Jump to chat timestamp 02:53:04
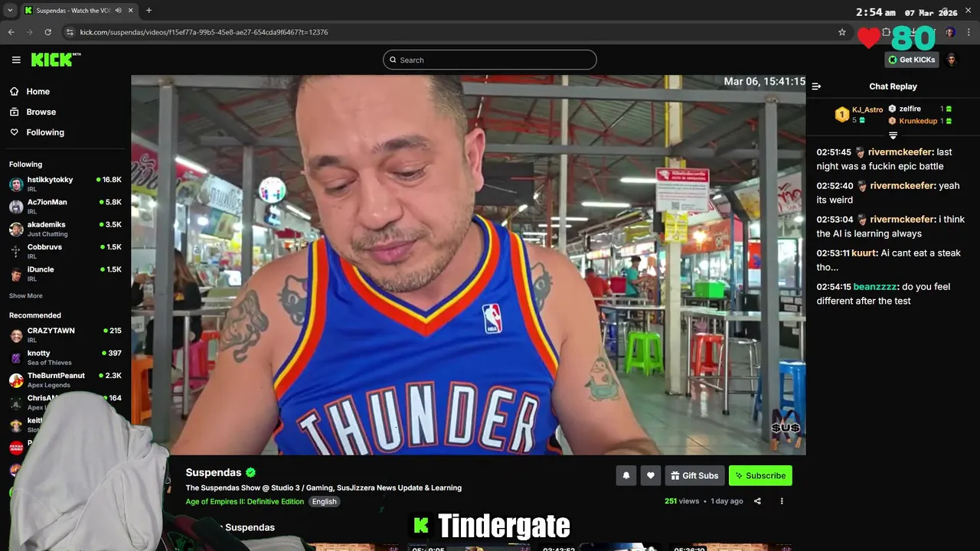The image size is (980, 551). click(x=834, y=220)
